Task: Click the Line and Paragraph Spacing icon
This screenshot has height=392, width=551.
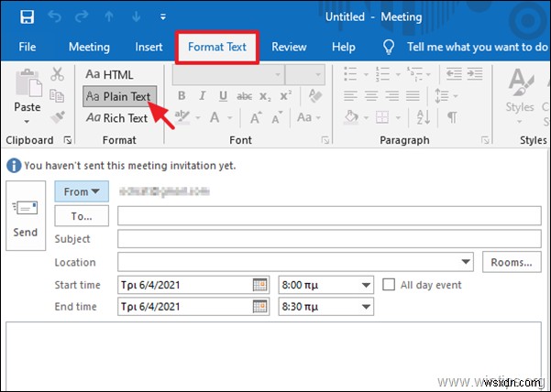Action: tap(442, 95)
